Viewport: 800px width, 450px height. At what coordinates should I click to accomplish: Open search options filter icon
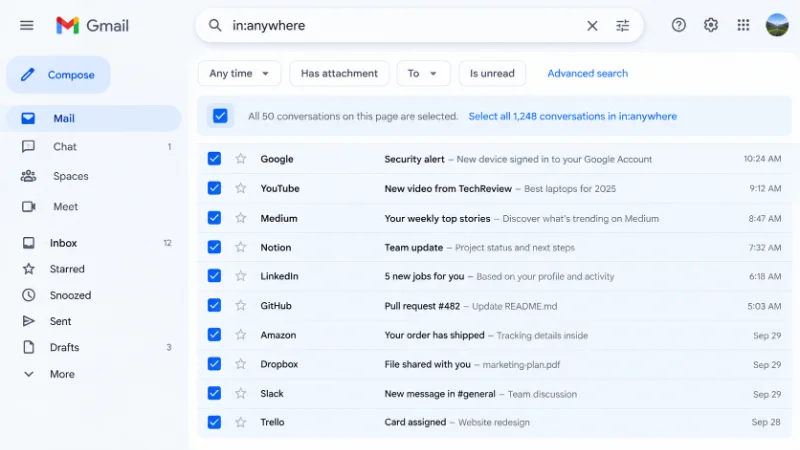pos(622,26)
